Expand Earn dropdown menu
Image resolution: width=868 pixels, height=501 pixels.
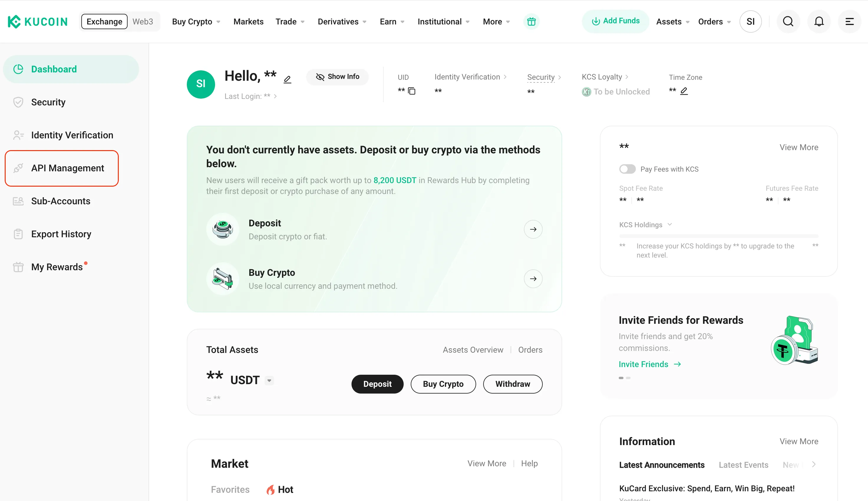392,22
